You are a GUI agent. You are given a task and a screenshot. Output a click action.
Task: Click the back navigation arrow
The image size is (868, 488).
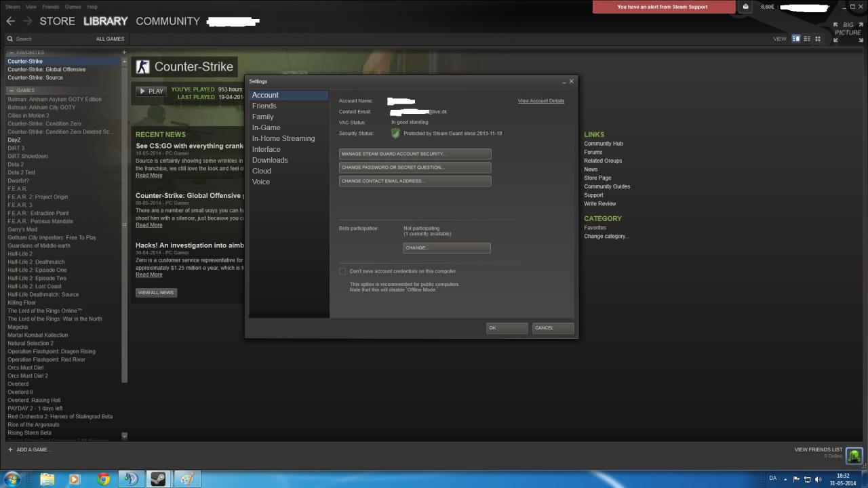click(11, 21)
